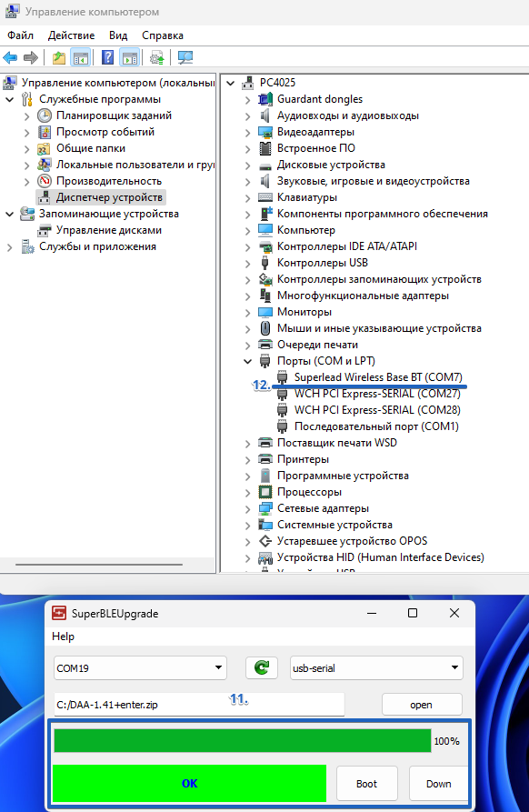Select Системные устройства
The image size is (529, 812).
coord(334,525)
